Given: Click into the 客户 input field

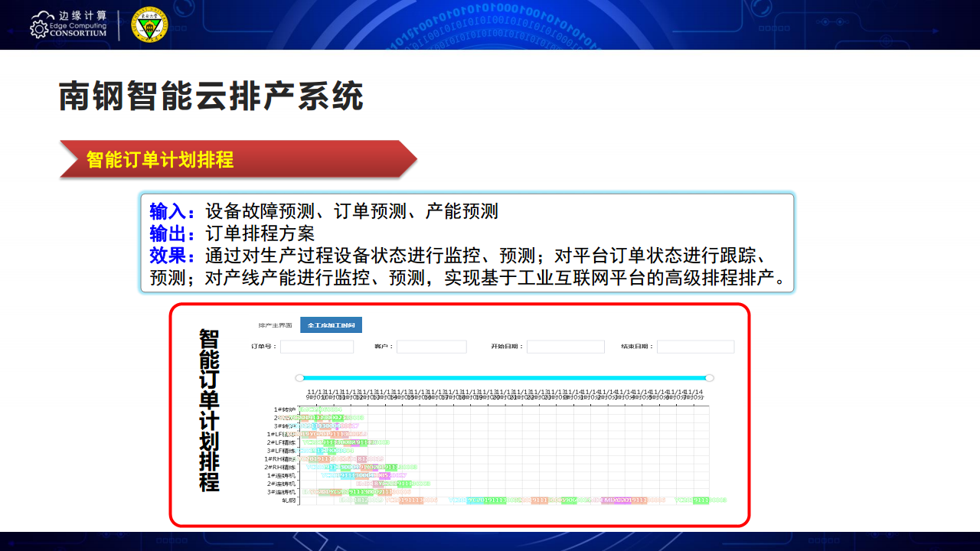Looking at the screenshot, I should click(432, 347).
